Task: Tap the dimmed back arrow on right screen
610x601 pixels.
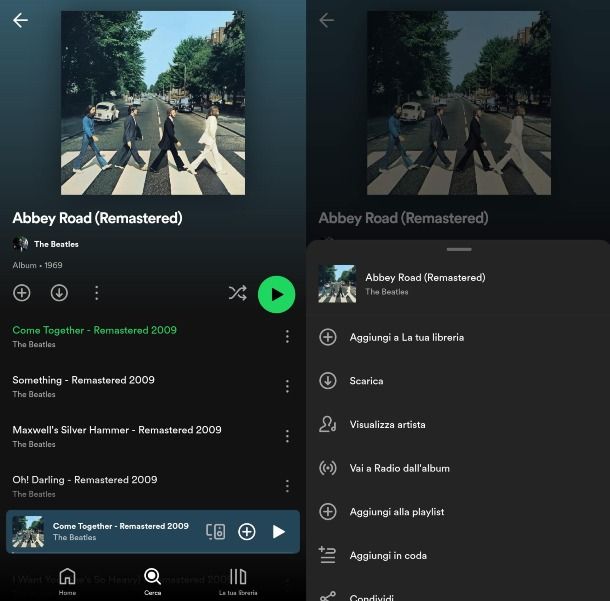Action: click(x=326, y=20)
